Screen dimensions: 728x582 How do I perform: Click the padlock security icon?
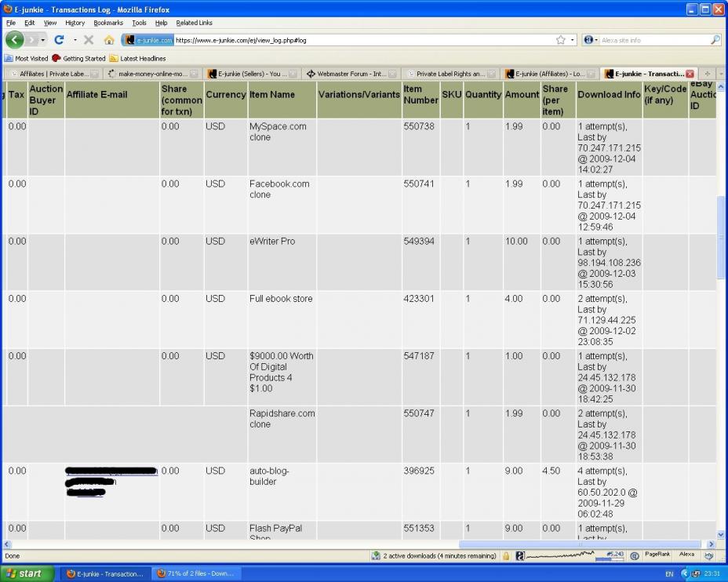(506, 555)
